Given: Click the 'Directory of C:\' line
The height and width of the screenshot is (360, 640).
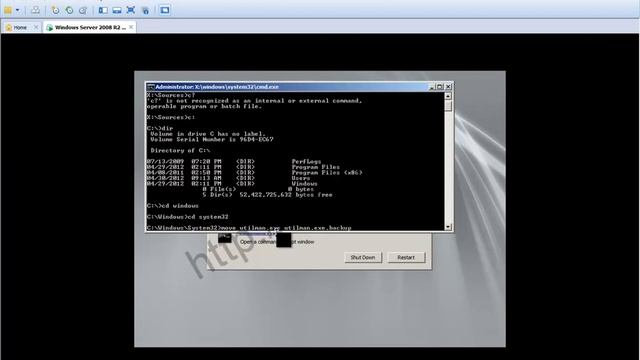Looking at the screenshot, I should click(180, 151).
